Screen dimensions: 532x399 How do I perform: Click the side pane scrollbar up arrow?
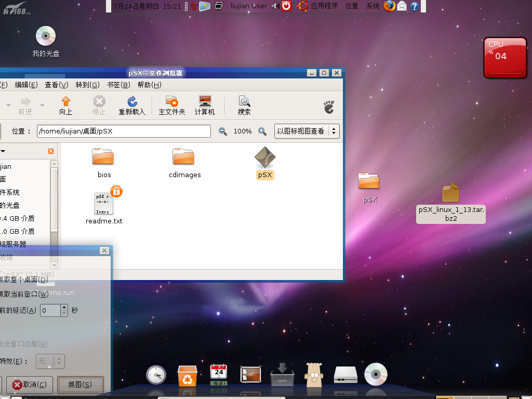54,164
